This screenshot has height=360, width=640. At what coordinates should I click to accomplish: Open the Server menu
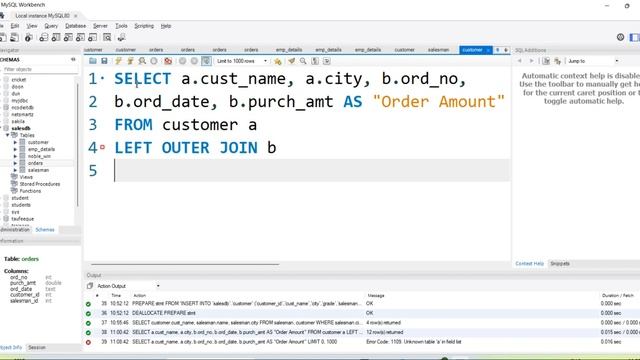click(x=100, y=26)
